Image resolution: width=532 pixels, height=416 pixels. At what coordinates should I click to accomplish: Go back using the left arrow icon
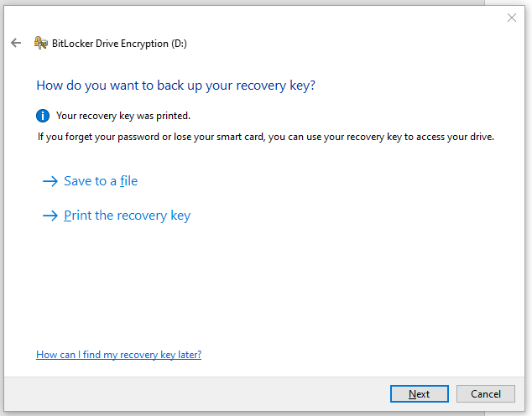(16, 43)
